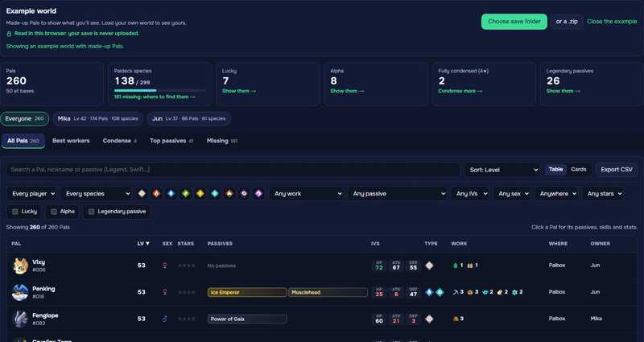Switch to Cards view
Screen dimensions: 644x342
click(579, 169)
